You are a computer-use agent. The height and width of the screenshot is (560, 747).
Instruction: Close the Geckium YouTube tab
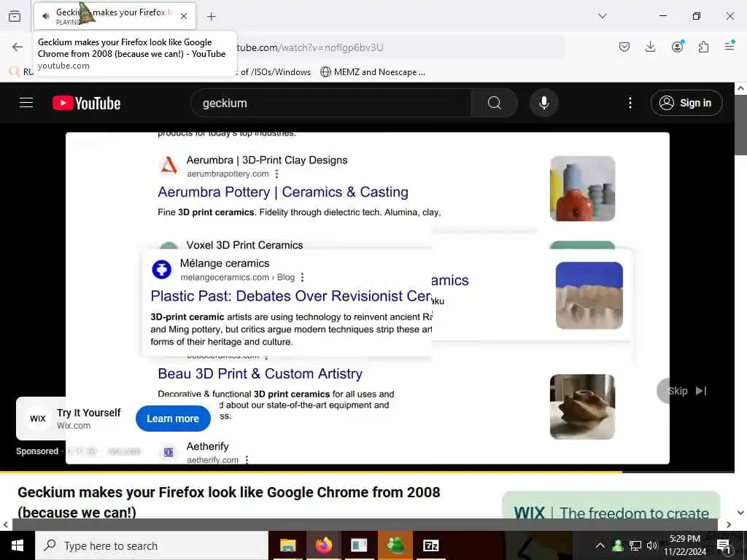pyautogui.click(x=184, y=16)
